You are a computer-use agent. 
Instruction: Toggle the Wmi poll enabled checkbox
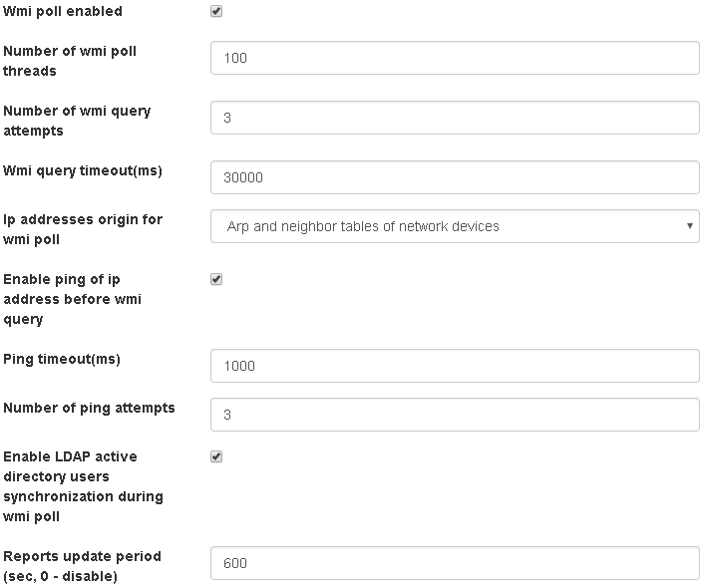[216, 12]
